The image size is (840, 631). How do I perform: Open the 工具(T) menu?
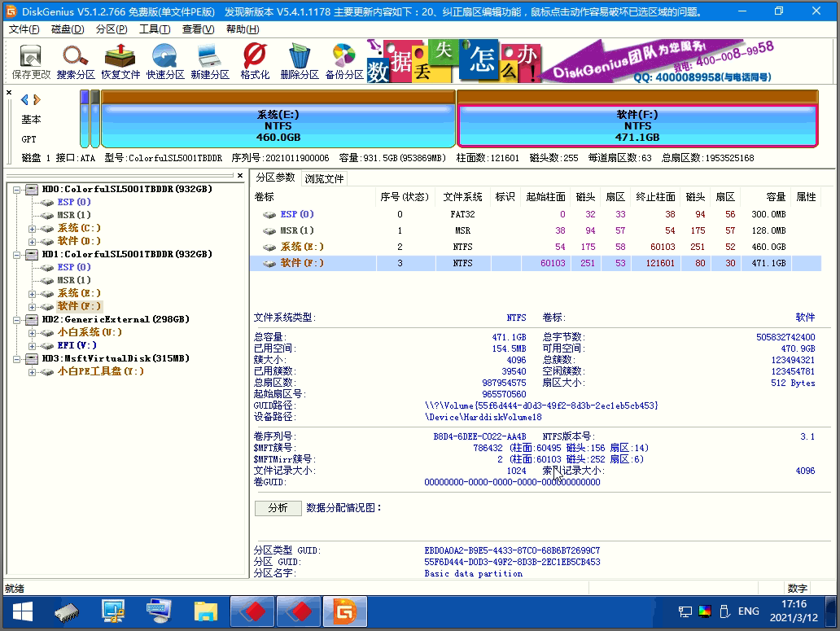pos(154,29)
